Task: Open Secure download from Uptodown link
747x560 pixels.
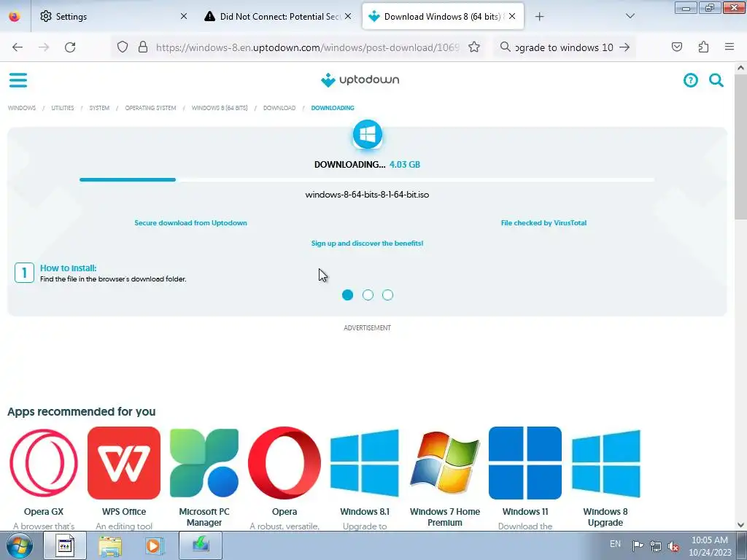Action: pyautogui.click(x=190, y=223)
